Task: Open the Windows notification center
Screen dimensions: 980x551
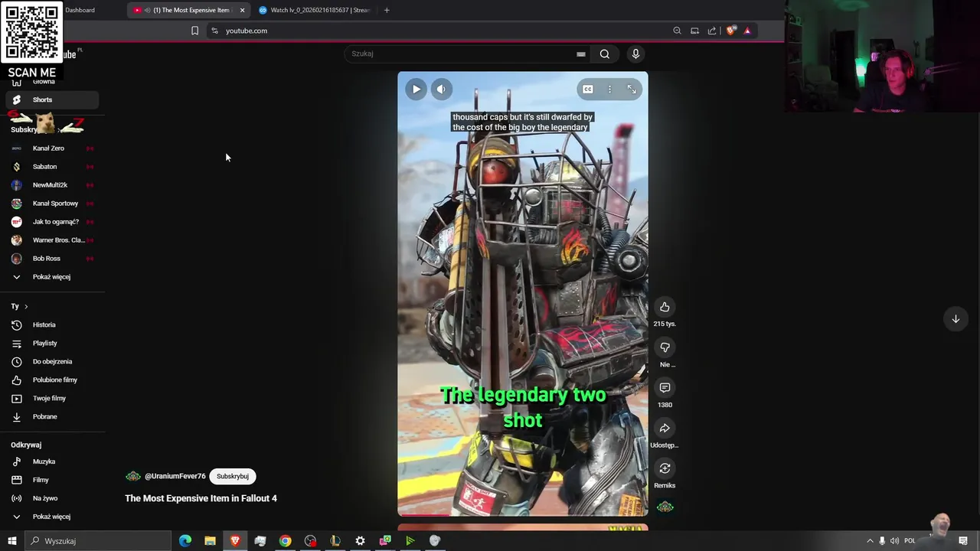Action: click(x=963, y=540)
